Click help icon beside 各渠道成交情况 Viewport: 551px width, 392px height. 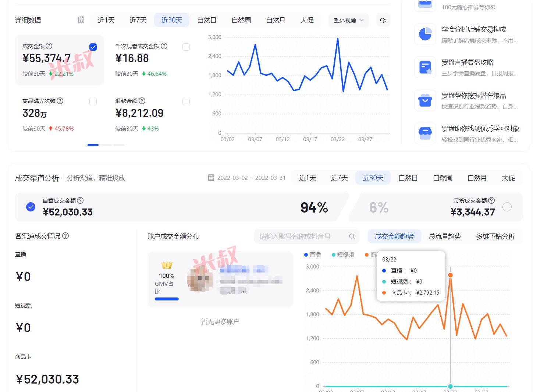coord(65,236)
